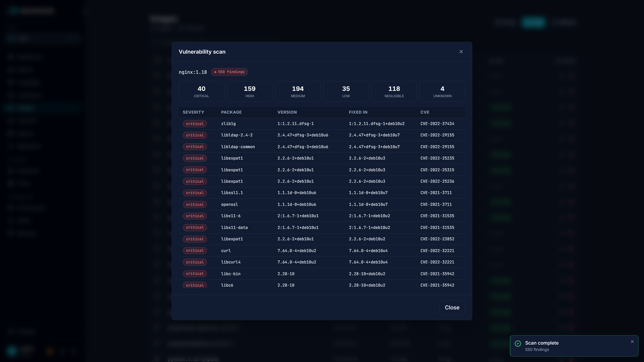
Task: Open CVE-2021-3711 on the openssl row
Action: [436, 204]
